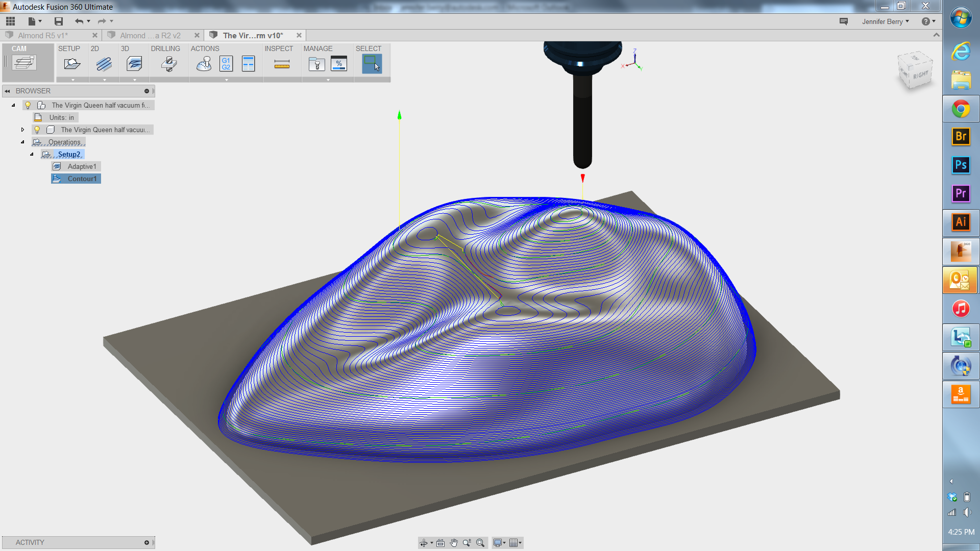Image resolution: width=980 pixels, height=551 pixels.
Task: Toggle the Window Selection mode
Action: point(372,63)
